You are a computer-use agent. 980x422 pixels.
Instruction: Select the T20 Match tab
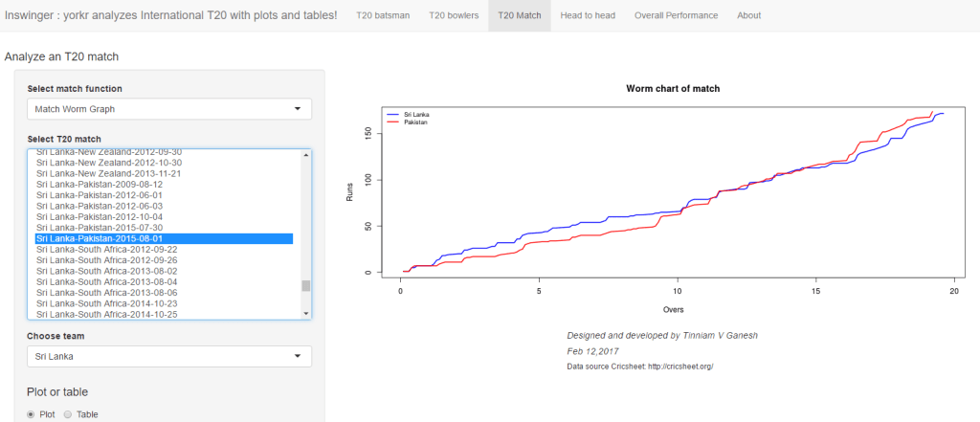[x=520, y=15]
